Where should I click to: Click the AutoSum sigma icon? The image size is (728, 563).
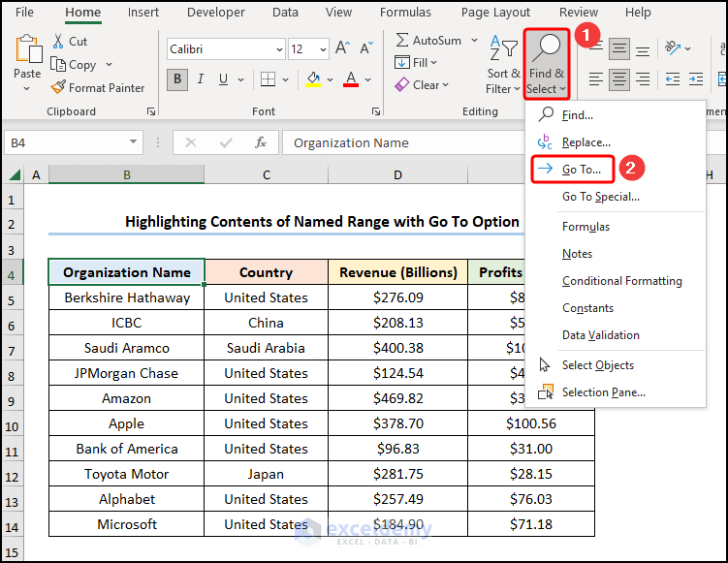click(402, 41)
